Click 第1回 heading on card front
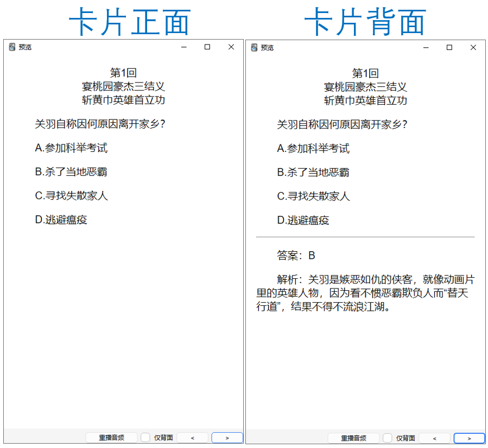 pos(123,73)
